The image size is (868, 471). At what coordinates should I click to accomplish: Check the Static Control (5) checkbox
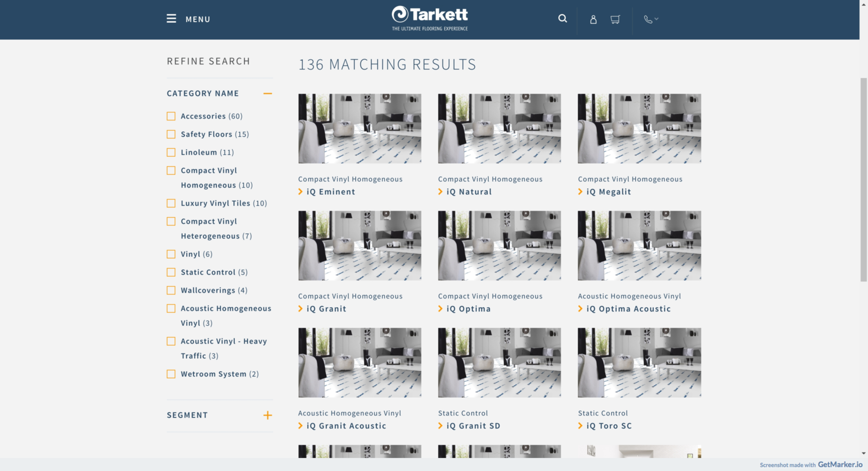click(171, 272)
